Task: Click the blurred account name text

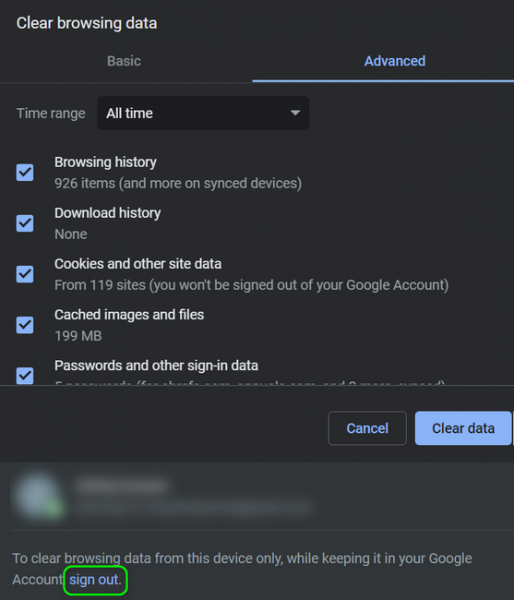Action: click(122, 486)
